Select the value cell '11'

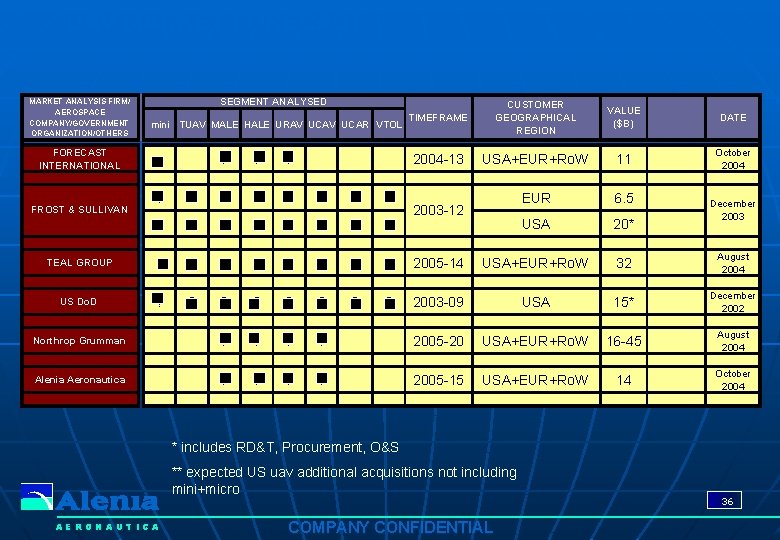click(624, 159)
